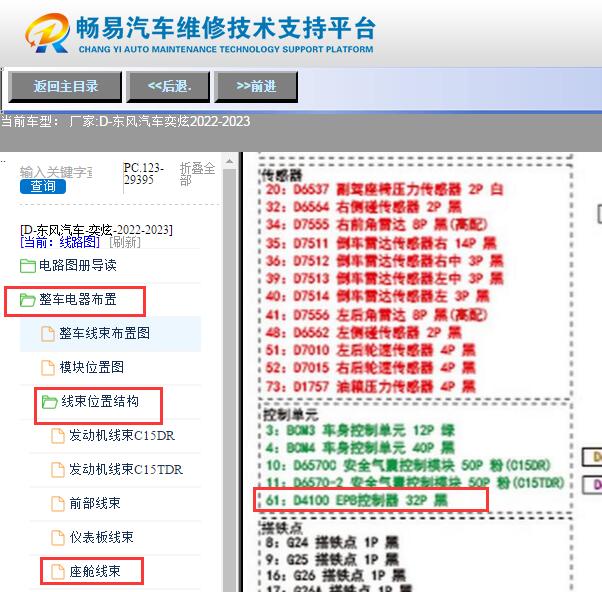Click 40: D7514 倒车雷达传感器左 entry
This screenshot has width=602, height=592.
coord(377,296)
